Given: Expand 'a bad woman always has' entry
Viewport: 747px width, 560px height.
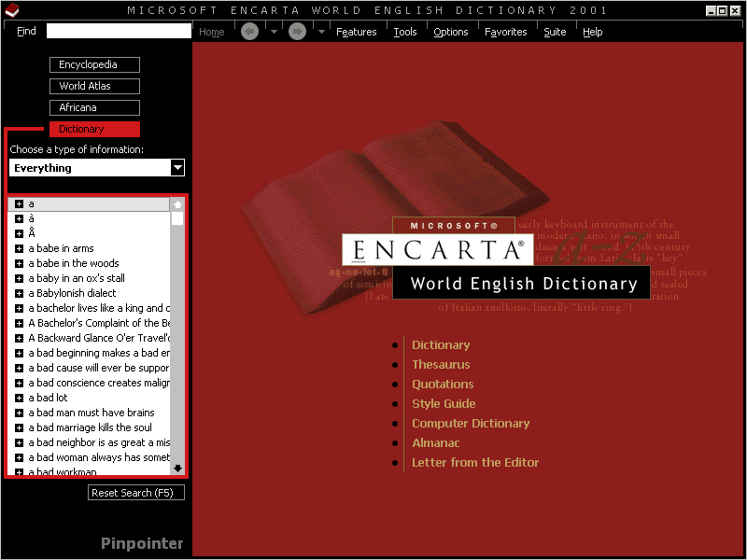Looking at the screenshot, I should click(19, 457).
